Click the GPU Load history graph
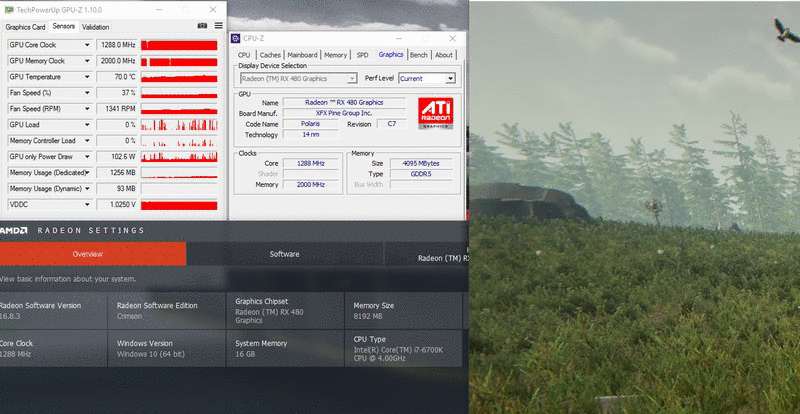This screenshot has height=414, width=800. 179,125
